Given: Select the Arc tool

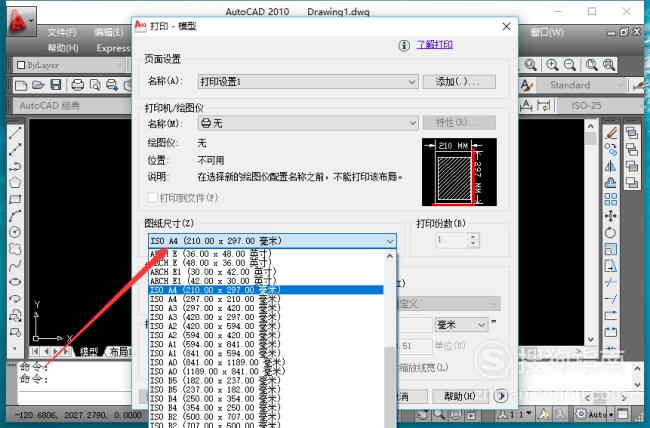Looking at the screenshot, I should tap(15, 216).
